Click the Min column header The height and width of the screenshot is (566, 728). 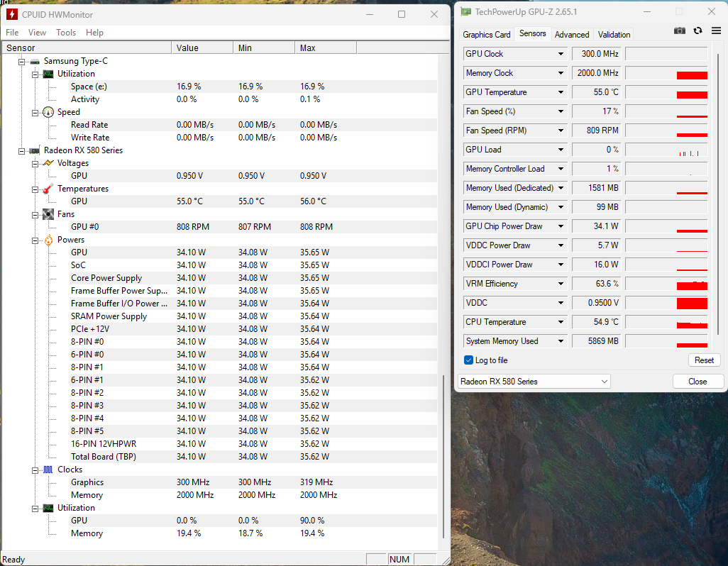[x=264, y=48]
